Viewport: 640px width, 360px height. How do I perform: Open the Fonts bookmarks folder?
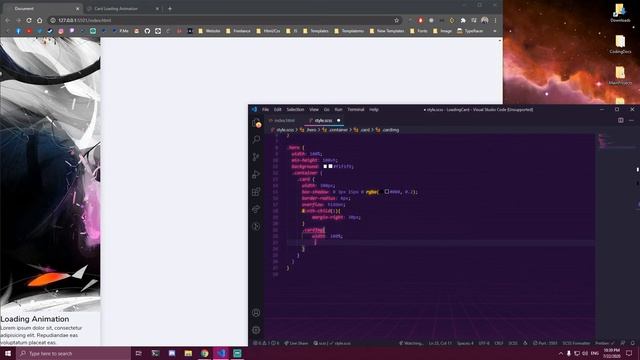coord(419,31)
